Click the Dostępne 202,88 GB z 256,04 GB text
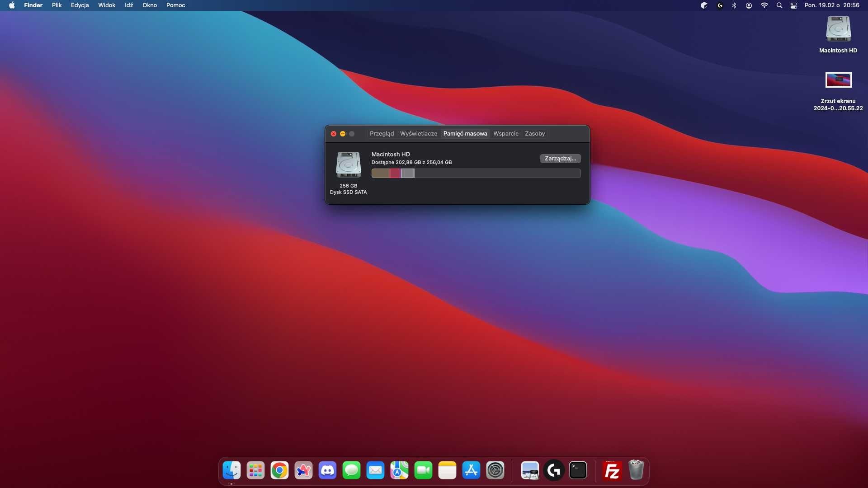 pos(411,162)
